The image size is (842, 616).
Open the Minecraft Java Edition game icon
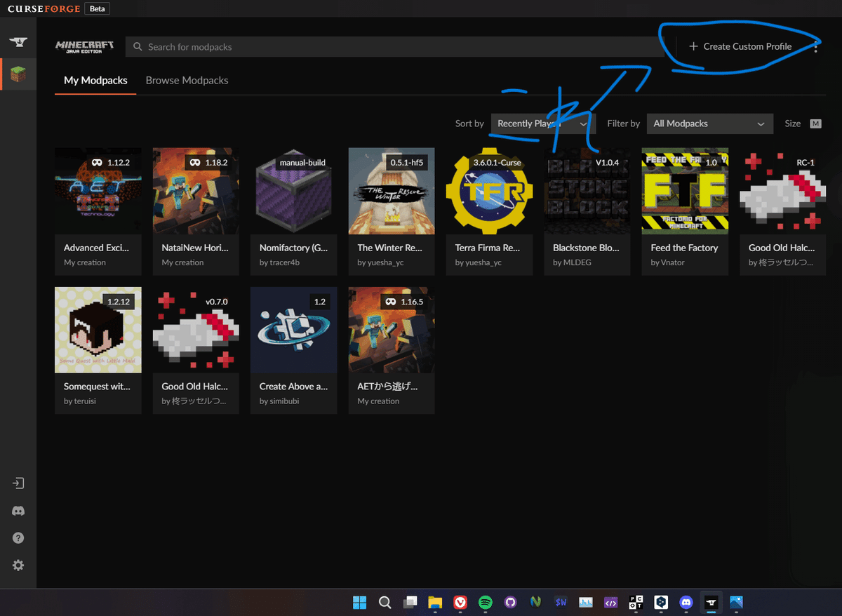point(18,74)
